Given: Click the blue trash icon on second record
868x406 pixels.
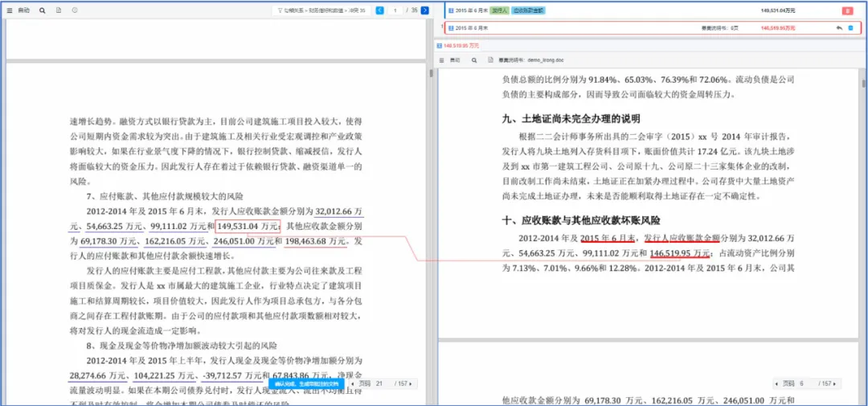Looking at the screenshot, I should tap(851, 28).
